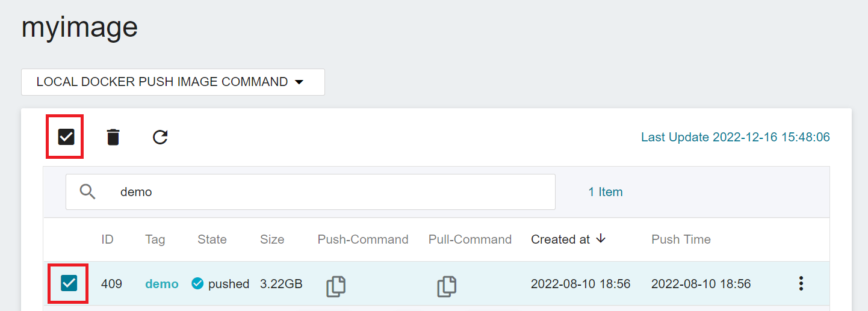Sort by the Push Time column
The width and height of the screenshot is (868, 311).
point(681,239)
